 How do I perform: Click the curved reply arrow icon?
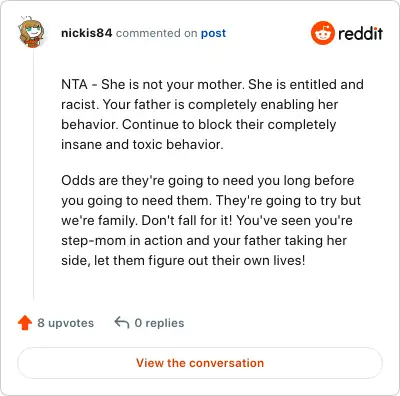tap(122, 323)
